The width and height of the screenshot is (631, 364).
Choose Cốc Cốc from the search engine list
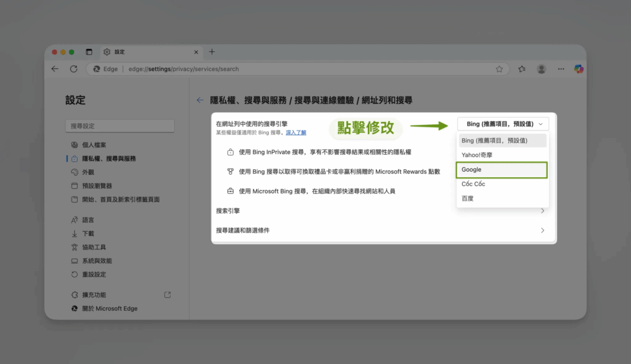point(502,184)
